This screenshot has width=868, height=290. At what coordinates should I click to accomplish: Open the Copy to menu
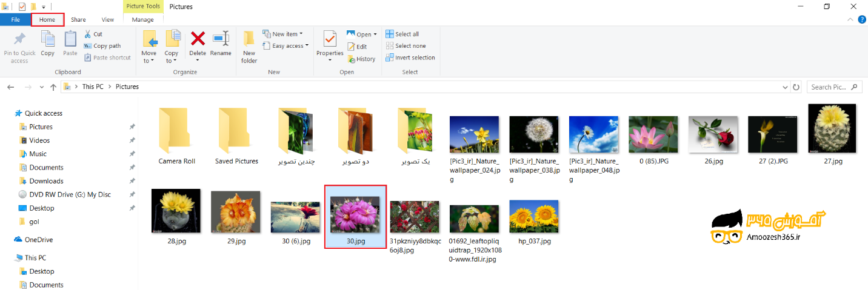[x=172, y=47]
